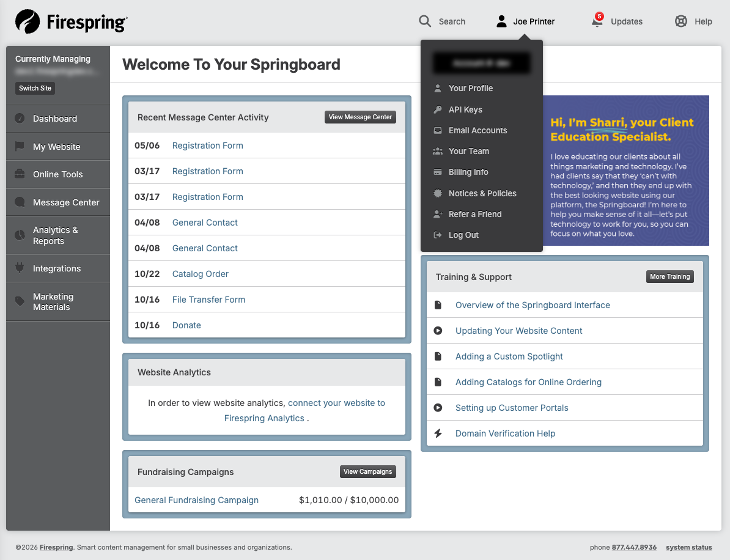Open Updating Your Website Content training

518,331
